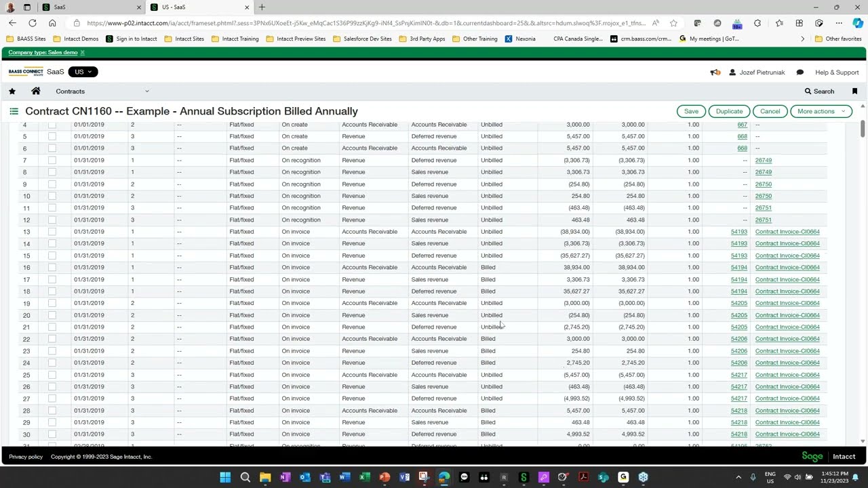Cancel editing the contract

[770, 111]
